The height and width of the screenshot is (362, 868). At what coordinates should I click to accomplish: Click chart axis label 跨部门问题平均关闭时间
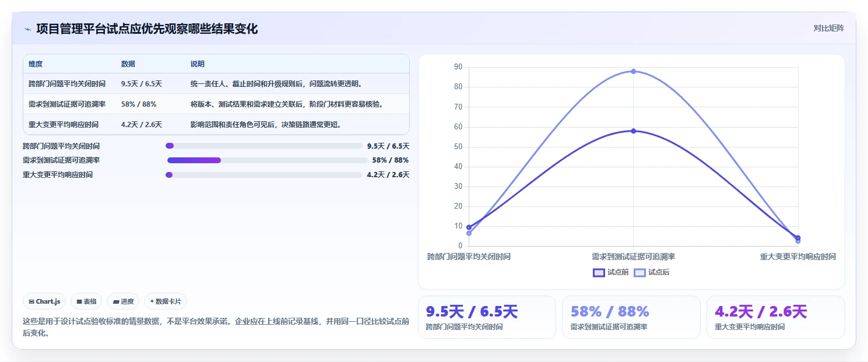(469, 256)
